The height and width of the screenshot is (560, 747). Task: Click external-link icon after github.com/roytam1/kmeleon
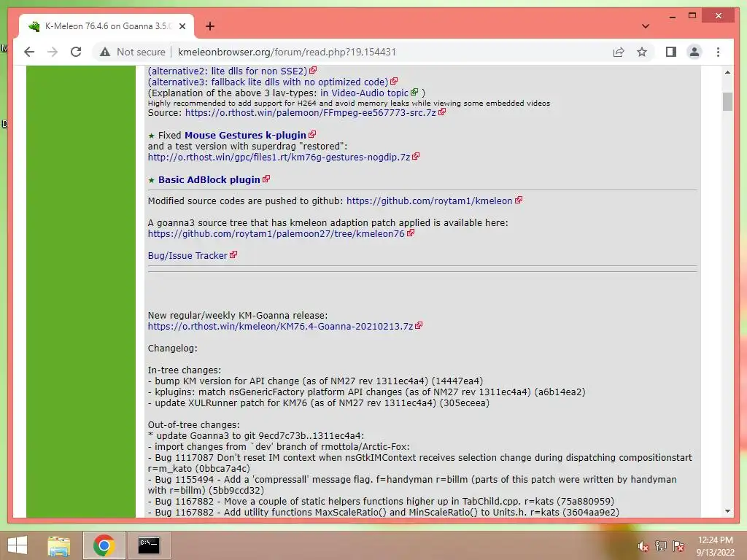tap(519, 200)
